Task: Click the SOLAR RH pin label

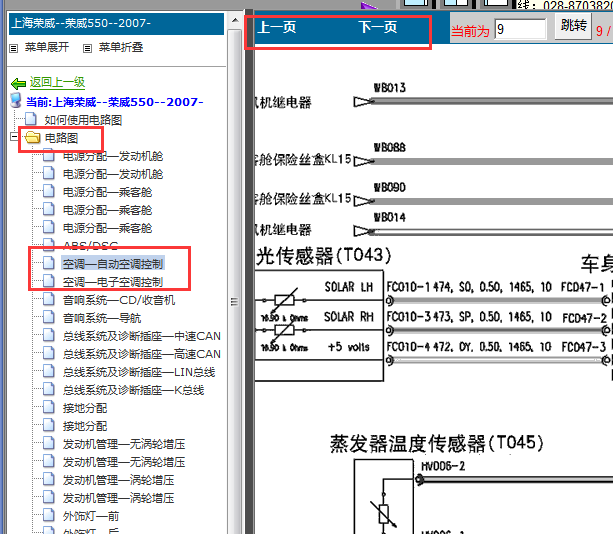Action: pos(349,317)
